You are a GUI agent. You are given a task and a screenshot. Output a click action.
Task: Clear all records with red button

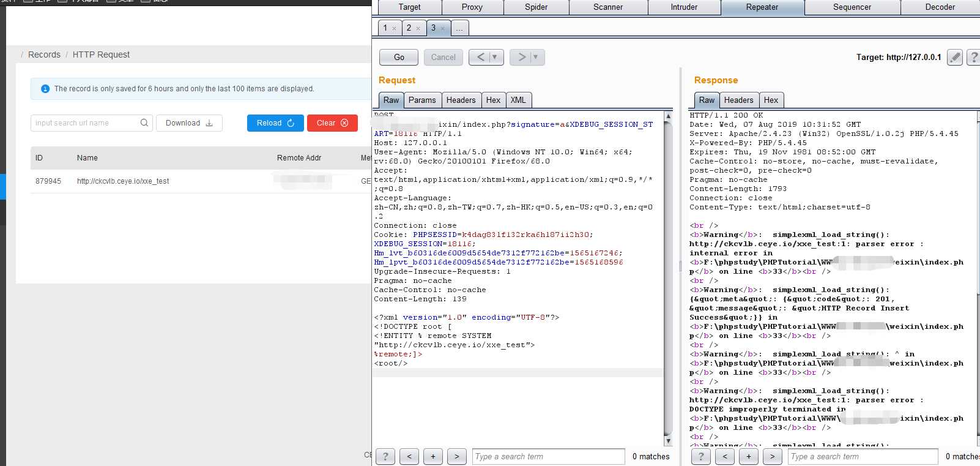tap(332, 123)
